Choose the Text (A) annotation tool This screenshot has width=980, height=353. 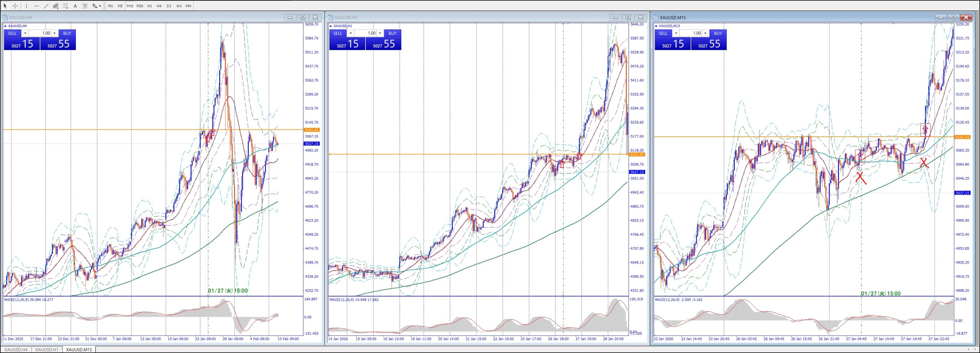pos(75,6)
